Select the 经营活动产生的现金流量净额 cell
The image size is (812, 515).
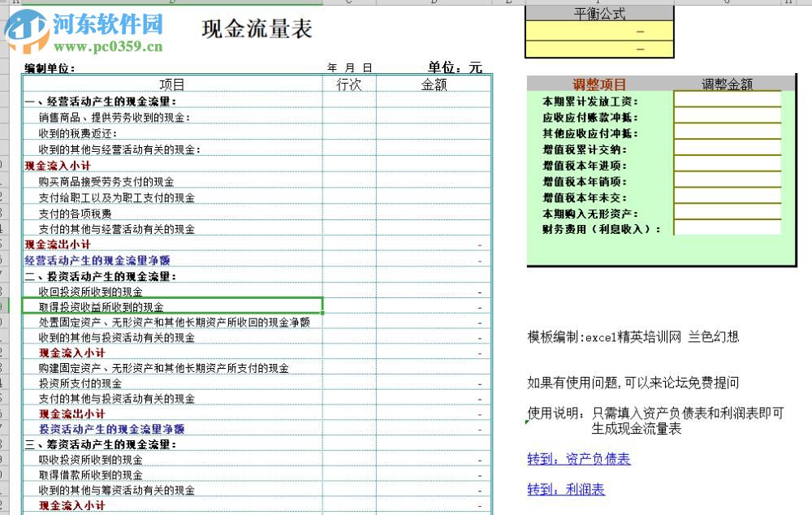97,260
